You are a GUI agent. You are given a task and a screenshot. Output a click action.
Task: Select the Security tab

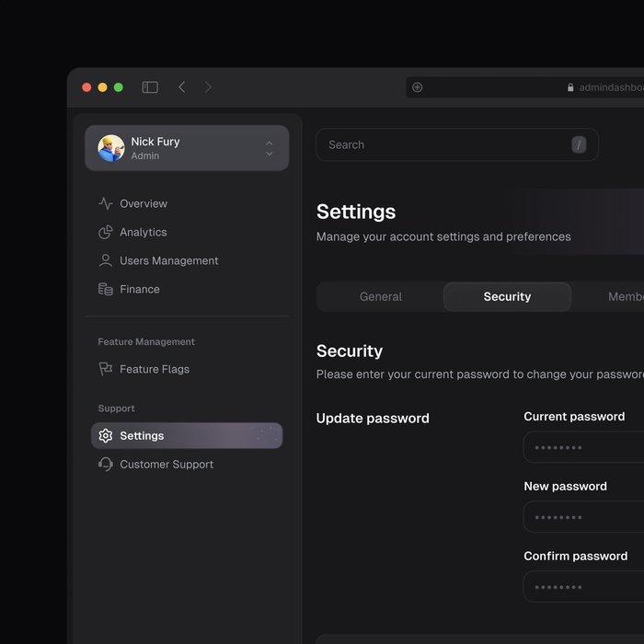click(507, 297)
